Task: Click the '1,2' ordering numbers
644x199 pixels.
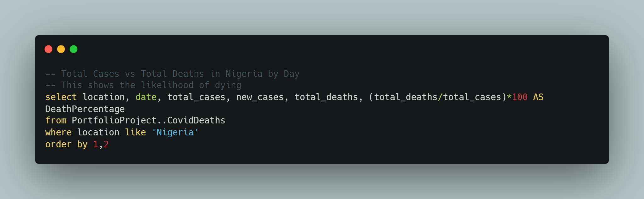Action: pos(101,144)
